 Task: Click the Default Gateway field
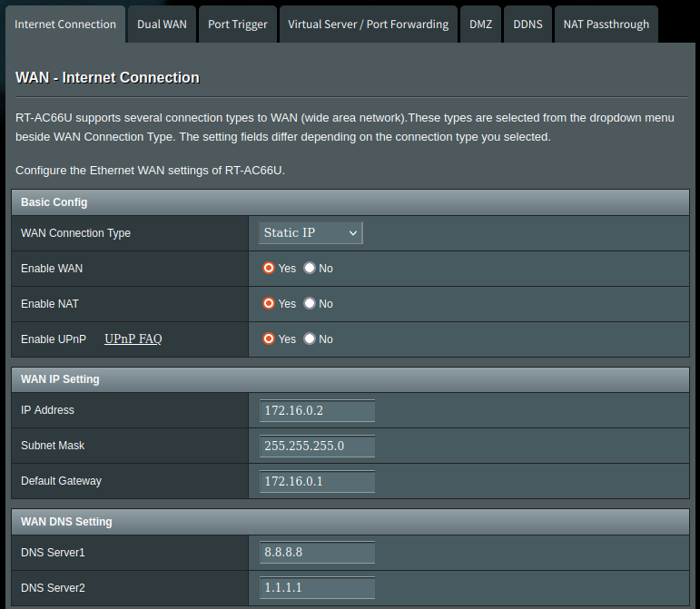coord(317,482)
